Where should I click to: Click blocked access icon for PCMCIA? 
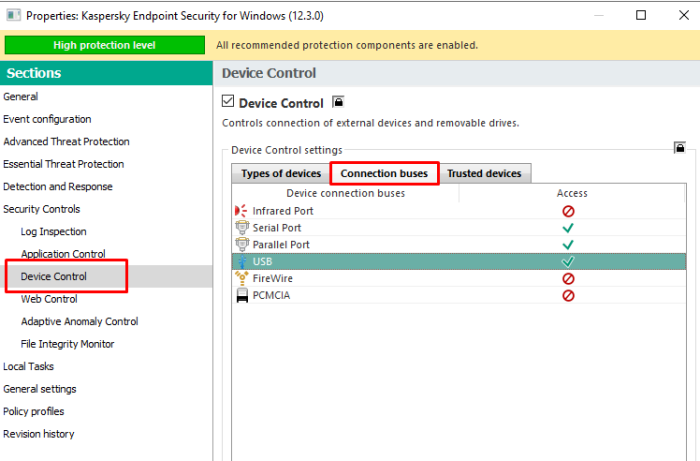tap(568, 295)
